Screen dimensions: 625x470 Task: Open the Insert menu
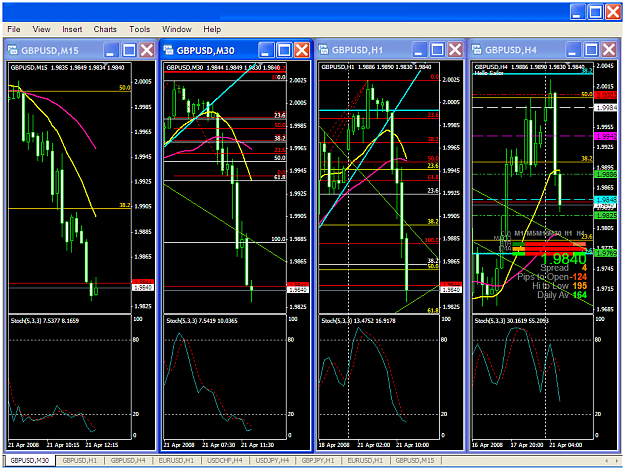[72, 29]
